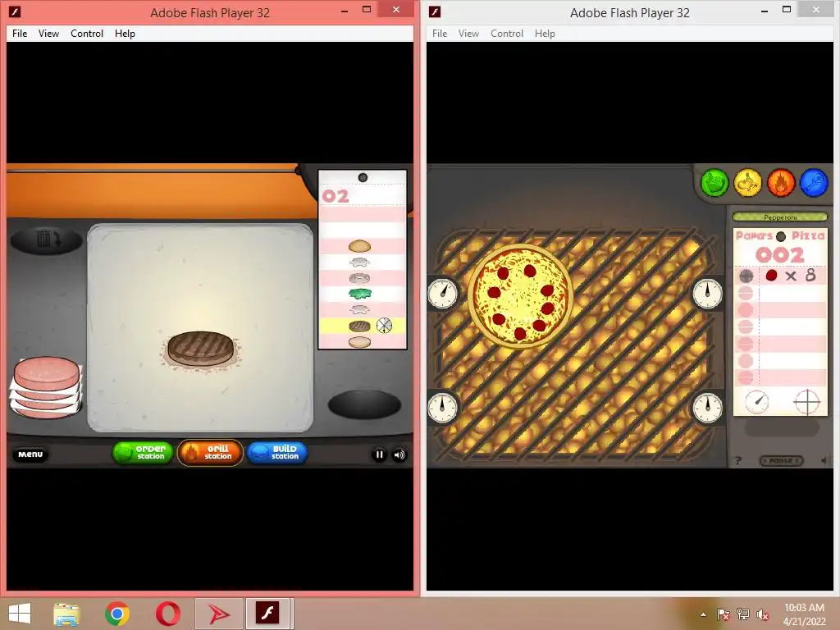This screenshot has height=630, width=840.
Task: Click the slice pattern crosshair on ticket
Action: 807,402
